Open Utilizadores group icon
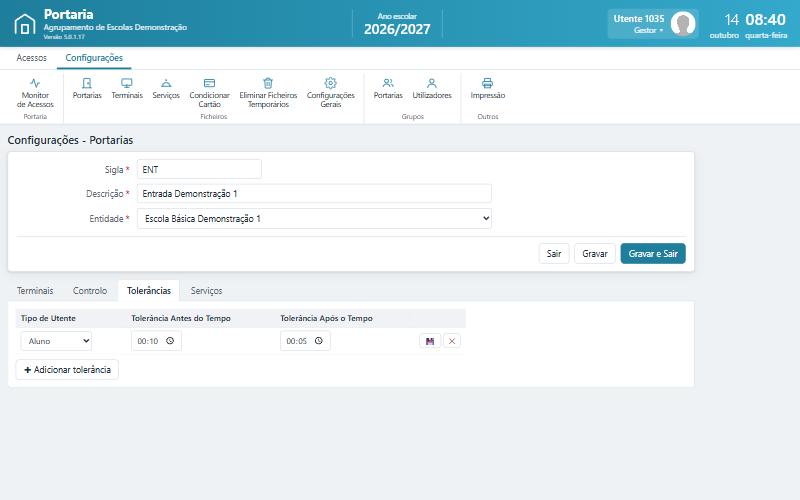The width and height of the screenshot is (800, 500). 432,89
